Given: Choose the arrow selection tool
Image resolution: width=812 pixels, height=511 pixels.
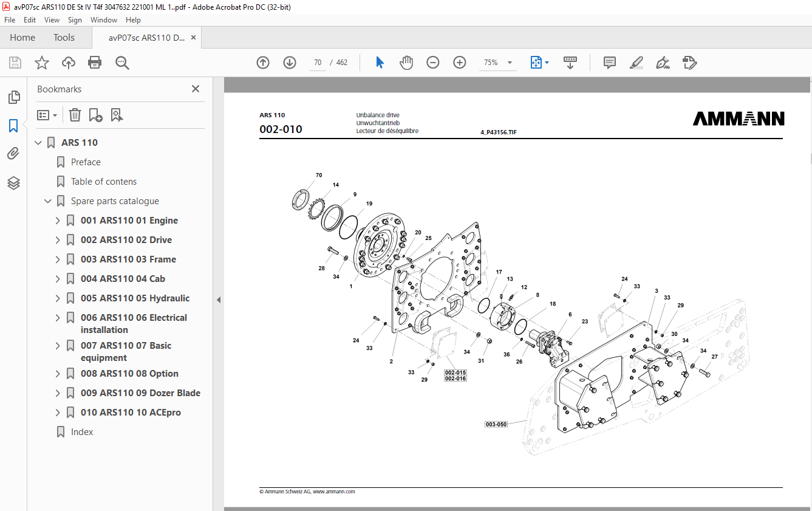Looking at the screenshot, I should pyautogui.click(x=380, y=63).
